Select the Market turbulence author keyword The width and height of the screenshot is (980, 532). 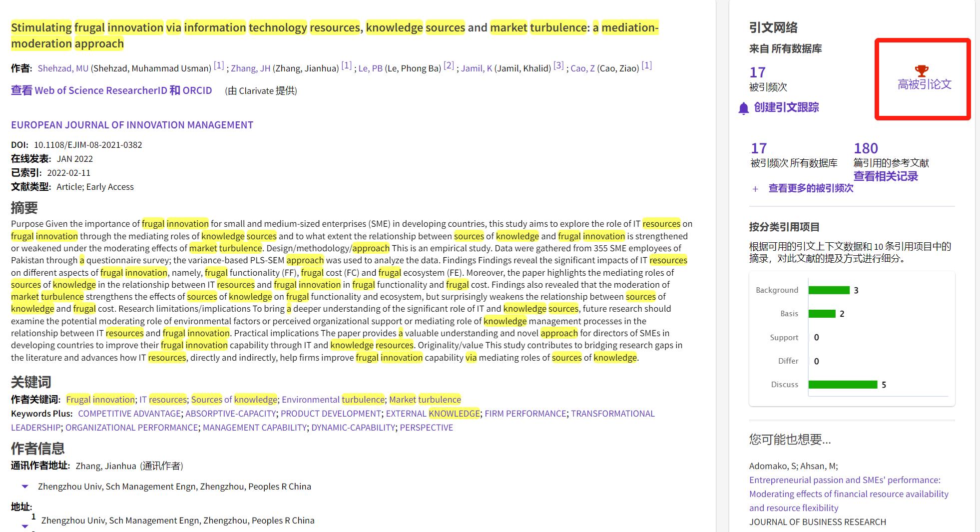click(425, 400)
